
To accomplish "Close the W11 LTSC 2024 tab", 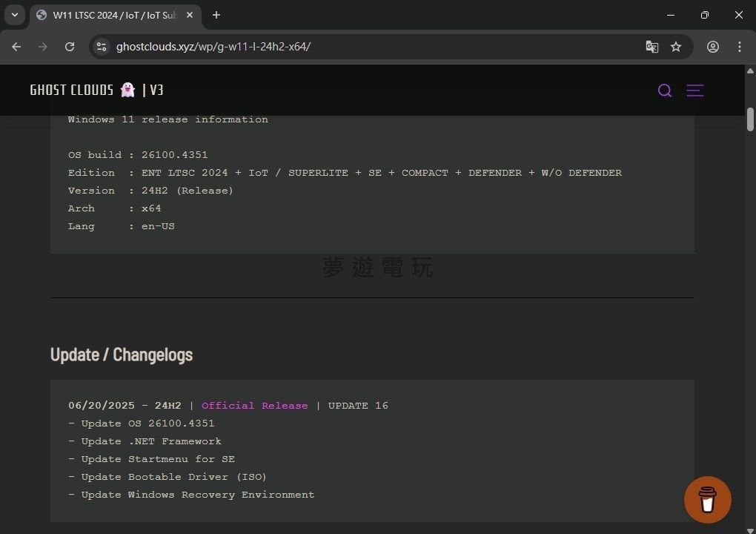I will click(190, 15).
